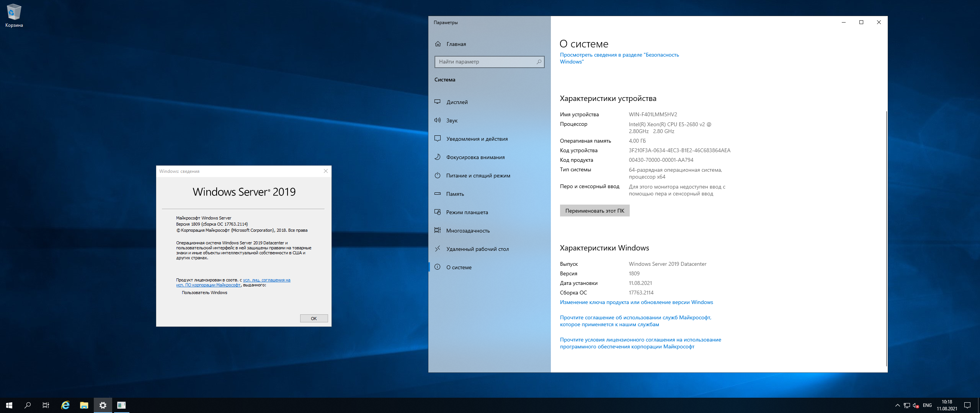This screenshot has height=413, width=980.
Task: Minimize the Параметры window
Action: [843, 22]
